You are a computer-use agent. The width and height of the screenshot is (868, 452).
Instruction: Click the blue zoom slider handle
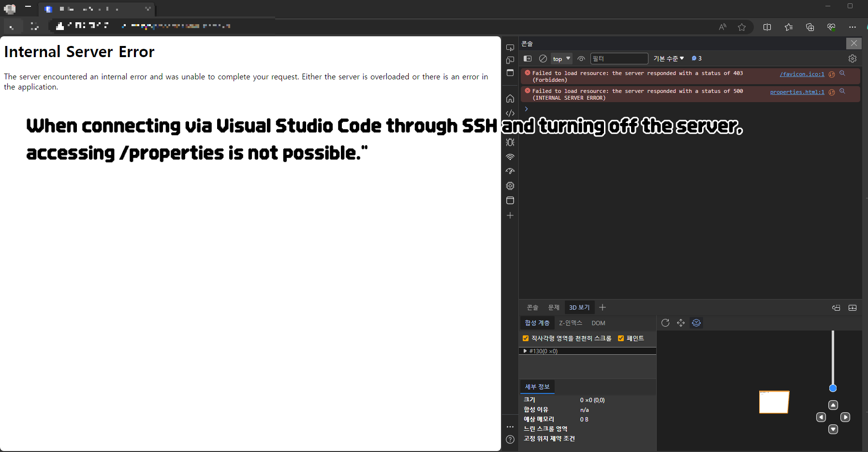click(833, 388)
